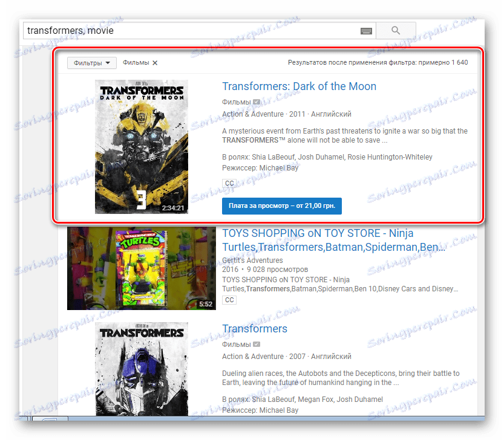Click the 2:34:21 duration label
504x440 pixels.
[x=173, y=208]
